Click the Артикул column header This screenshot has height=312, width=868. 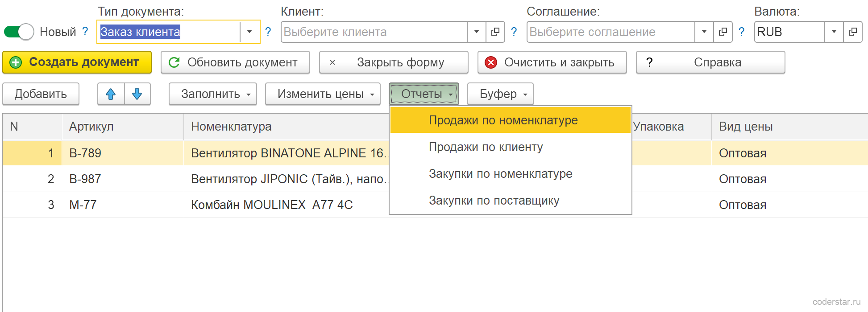(x=123, y=127)
